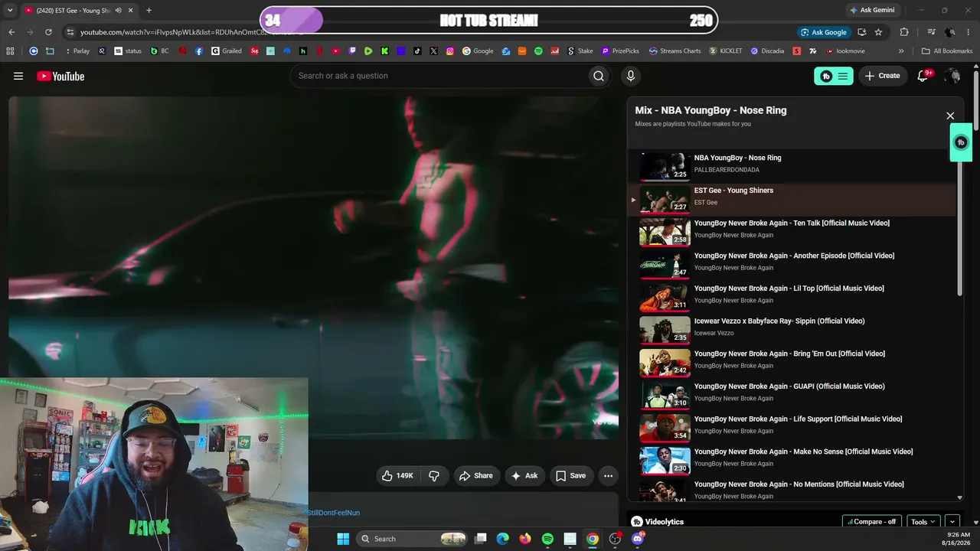980x551 pixels.
Task: Open the X (Twitter) bookmark icon
Action: (434, 51)
